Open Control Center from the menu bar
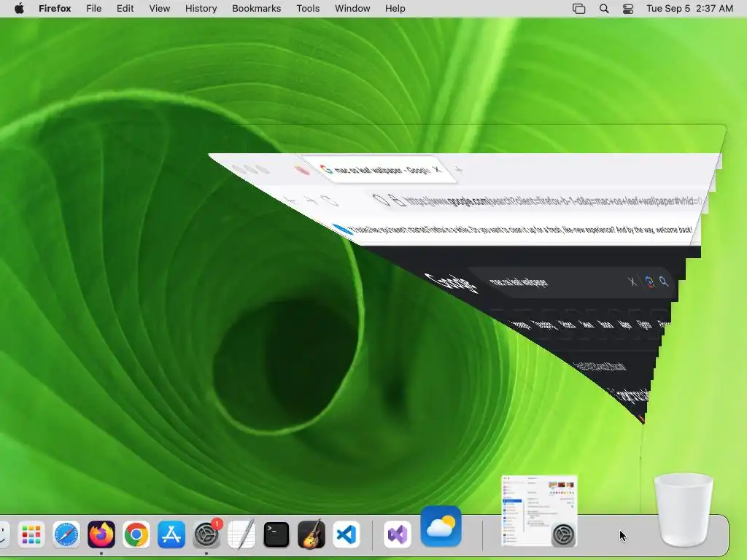The width and height of the screenshot is (747, 560). click(x=628, y=9)
